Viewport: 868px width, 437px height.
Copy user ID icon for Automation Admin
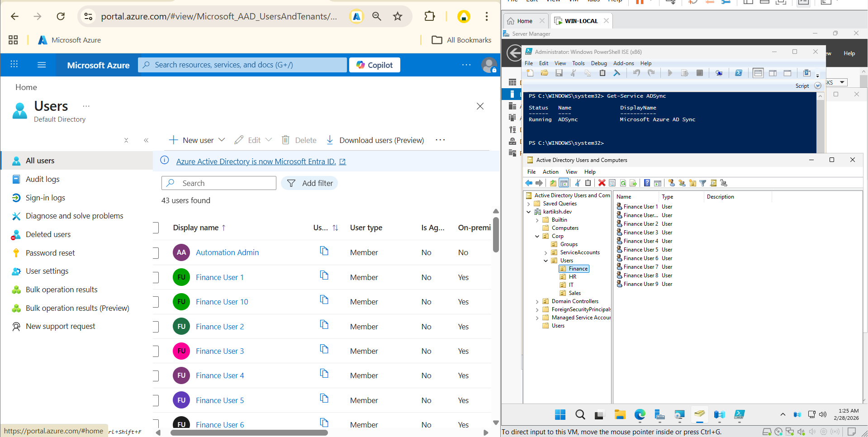(x=324, y=251)
